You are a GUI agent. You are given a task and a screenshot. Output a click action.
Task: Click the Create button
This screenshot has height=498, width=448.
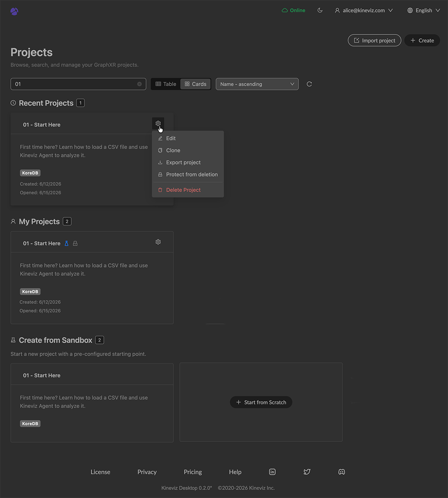(422, 40)
